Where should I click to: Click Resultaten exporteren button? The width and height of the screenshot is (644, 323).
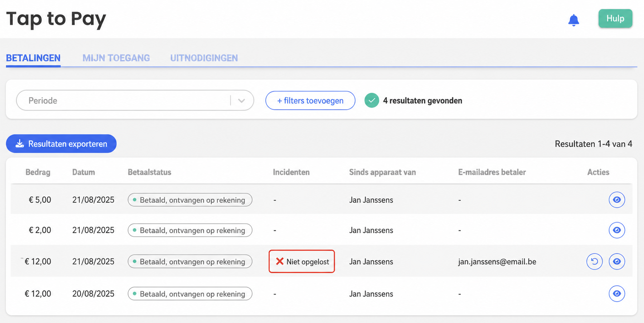pos(61,144)
